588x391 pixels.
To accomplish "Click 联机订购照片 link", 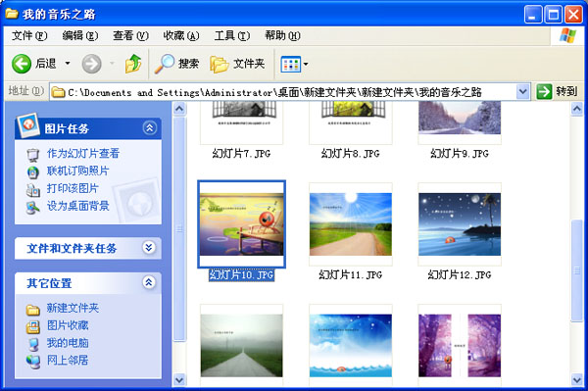I will click(77, 171).
